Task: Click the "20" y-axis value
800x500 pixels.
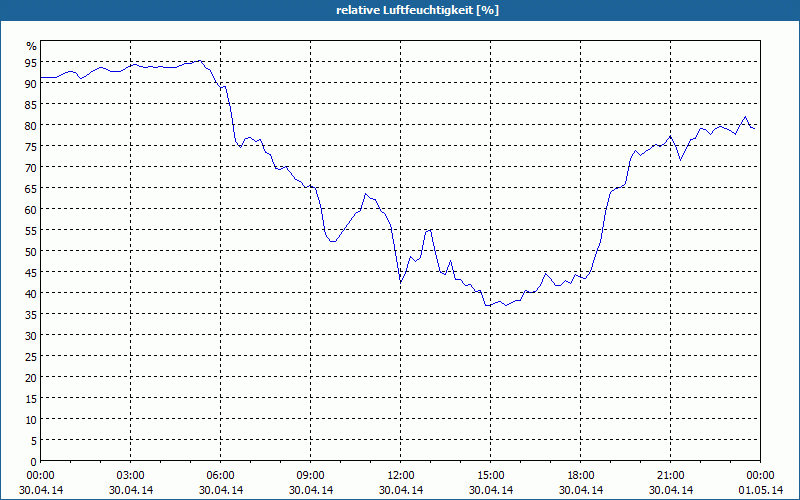Action: point(31,377)
